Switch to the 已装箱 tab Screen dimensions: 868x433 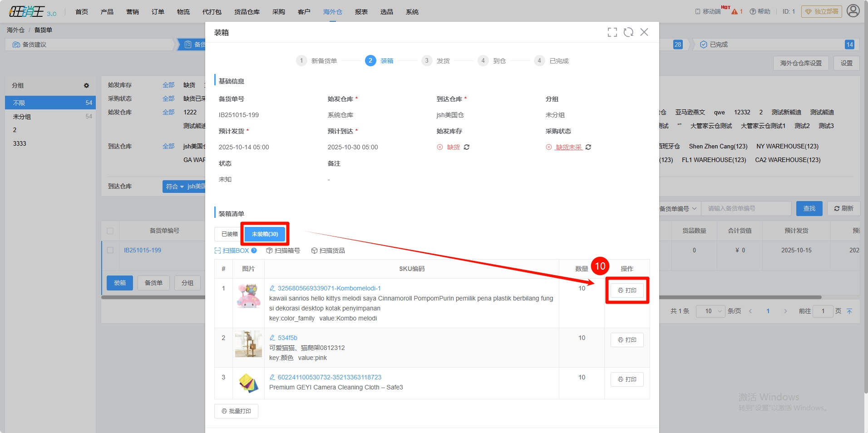point(229,234)
